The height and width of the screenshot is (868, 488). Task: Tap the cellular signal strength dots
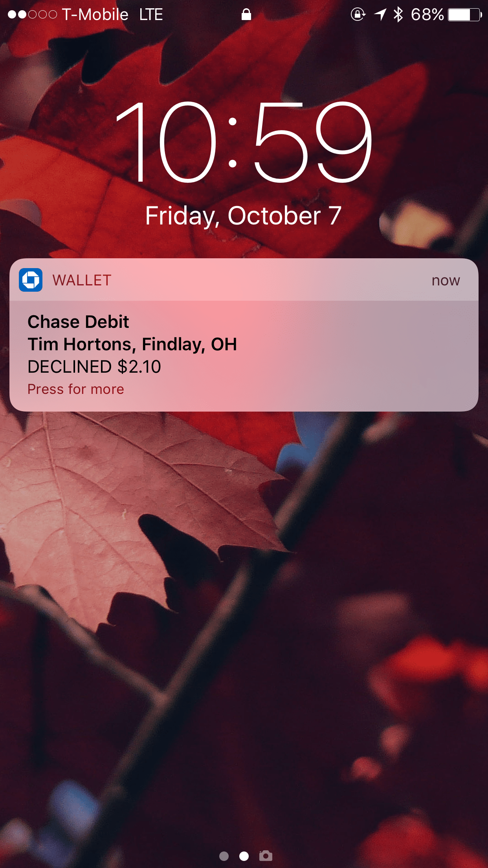click(x=32, y=15)
